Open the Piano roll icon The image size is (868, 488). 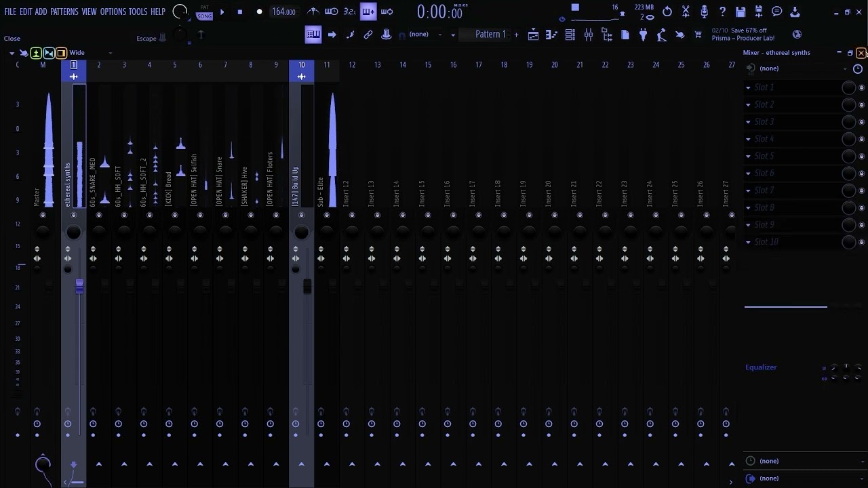tap(552, 35)
